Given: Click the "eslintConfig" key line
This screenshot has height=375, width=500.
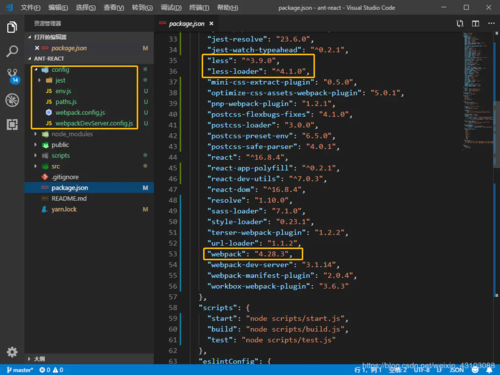Looking at the screenshot, I should [x=235, y=361].
